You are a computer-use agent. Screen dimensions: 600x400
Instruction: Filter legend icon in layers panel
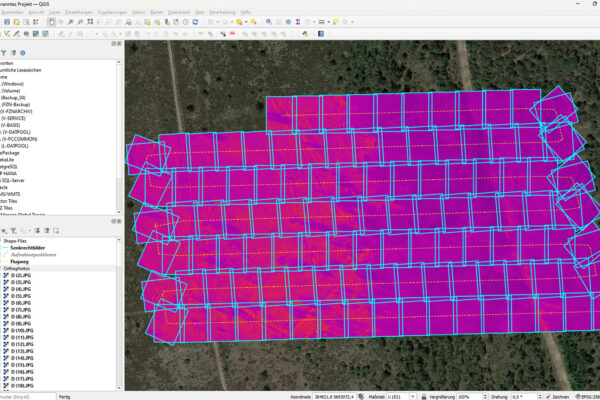13,231
